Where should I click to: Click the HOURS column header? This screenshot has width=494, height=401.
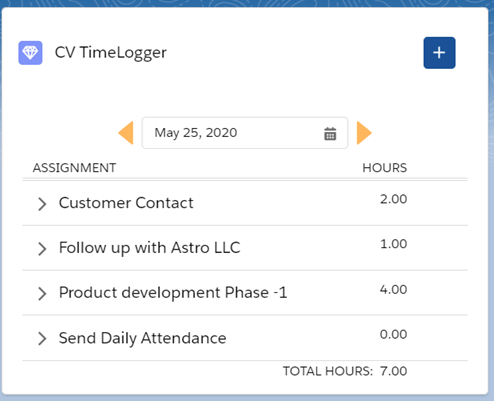[x=385, y=168]
